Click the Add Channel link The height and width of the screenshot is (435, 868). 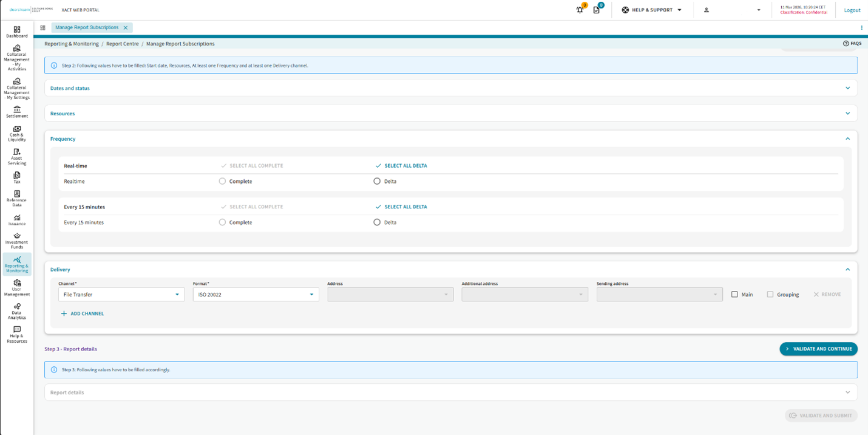[x=82, y=313]
